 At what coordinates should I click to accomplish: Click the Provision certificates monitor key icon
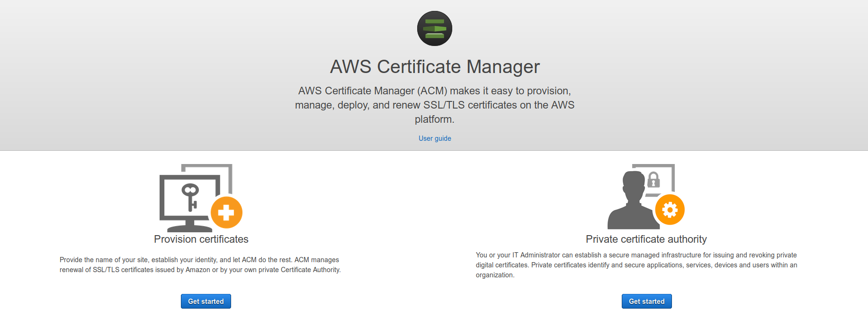pos(201,198)
